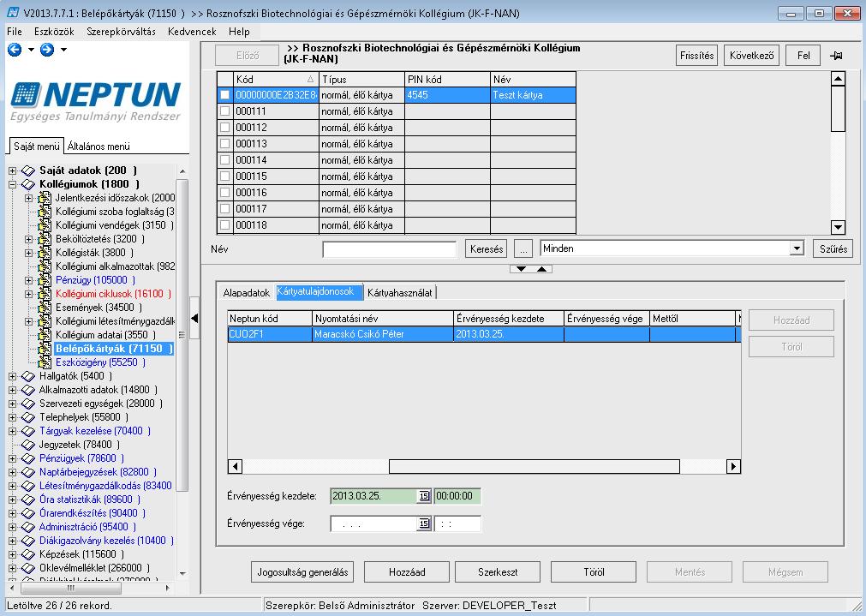
Task: Check the box for card 000114
Action: click(x=224, y=160)
